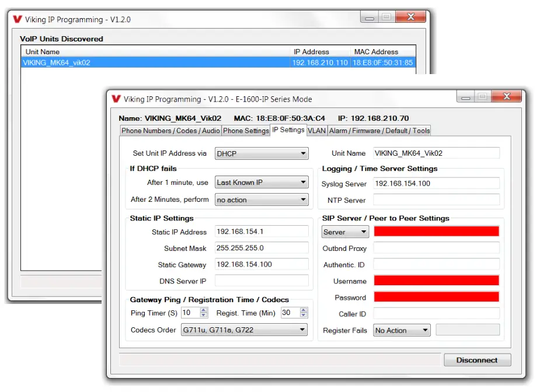Click the Ping Timer (S) number field
Viewport: 540px width, 392px height.
click(191, 313)
